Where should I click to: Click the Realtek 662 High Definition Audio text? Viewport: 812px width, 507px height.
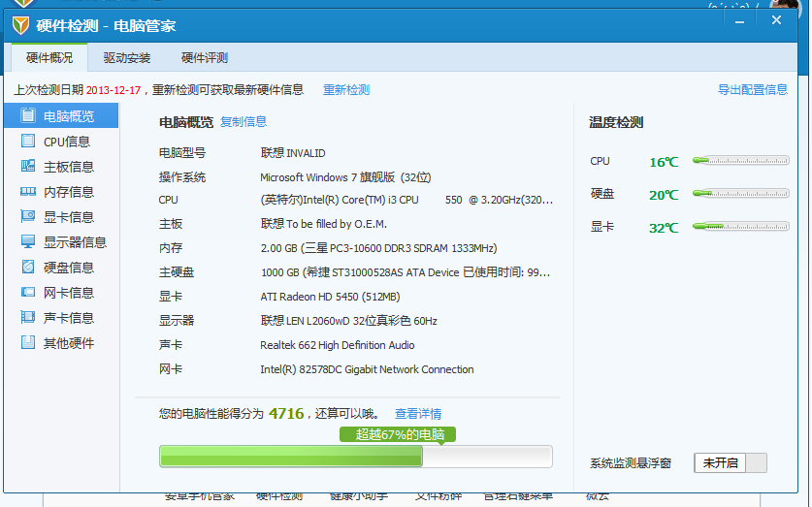tap(338, 345)
